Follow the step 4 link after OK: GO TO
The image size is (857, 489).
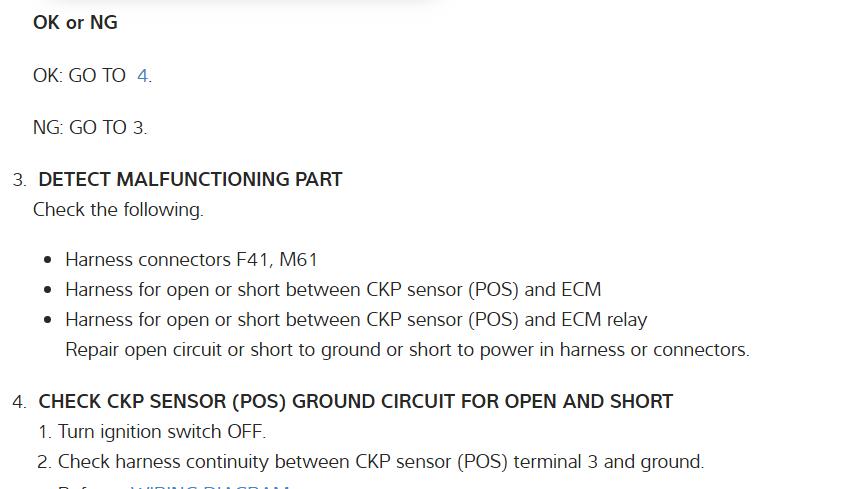142,76
